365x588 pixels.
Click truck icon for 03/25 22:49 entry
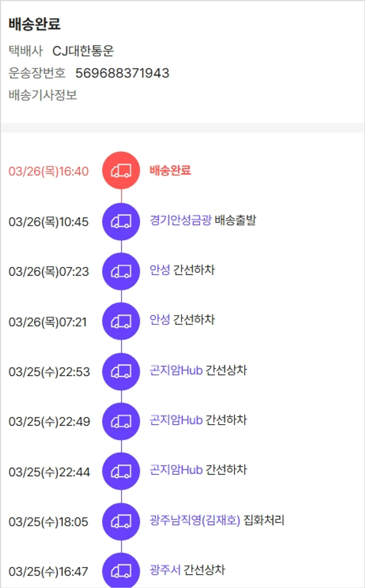point(121,421)
